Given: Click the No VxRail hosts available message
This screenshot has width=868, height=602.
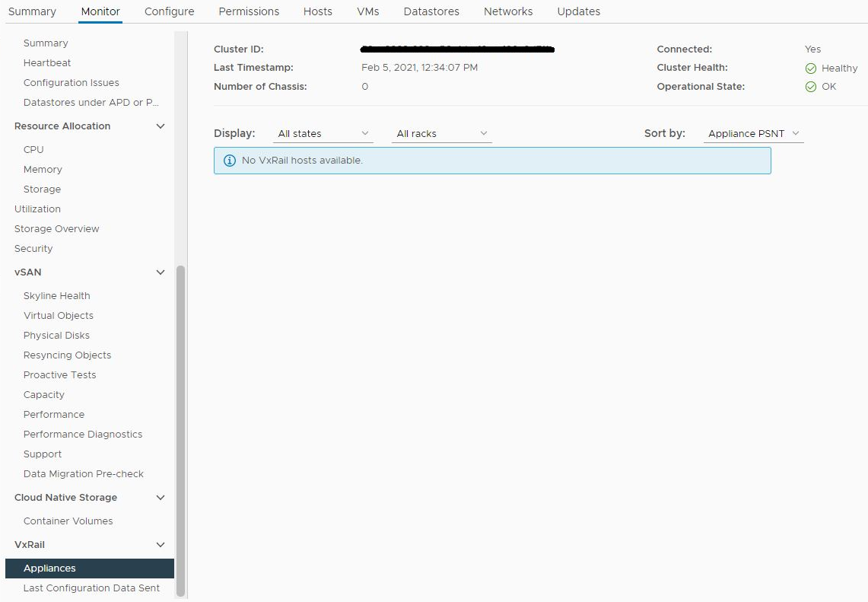Looking at the screenshot, I should point(302,161).
